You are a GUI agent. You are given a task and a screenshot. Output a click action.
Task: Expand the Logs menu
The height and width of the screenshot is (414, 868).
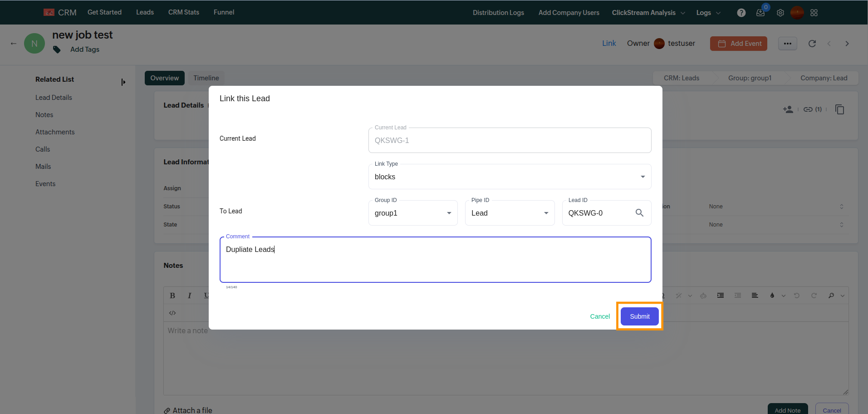click(708, 13)
